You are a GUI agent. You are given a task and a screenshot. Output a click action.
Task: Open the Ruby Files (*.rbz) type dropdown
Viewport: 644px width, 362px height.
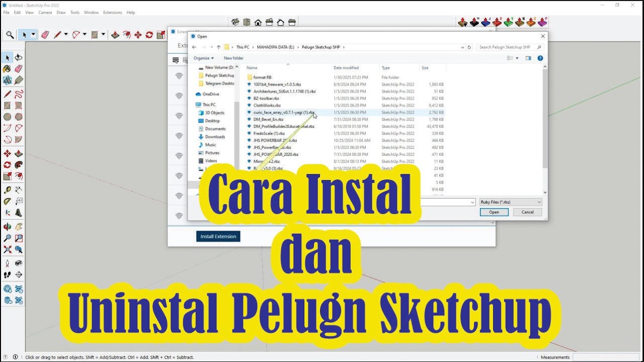pyautogui.click(x=510, y=202)
